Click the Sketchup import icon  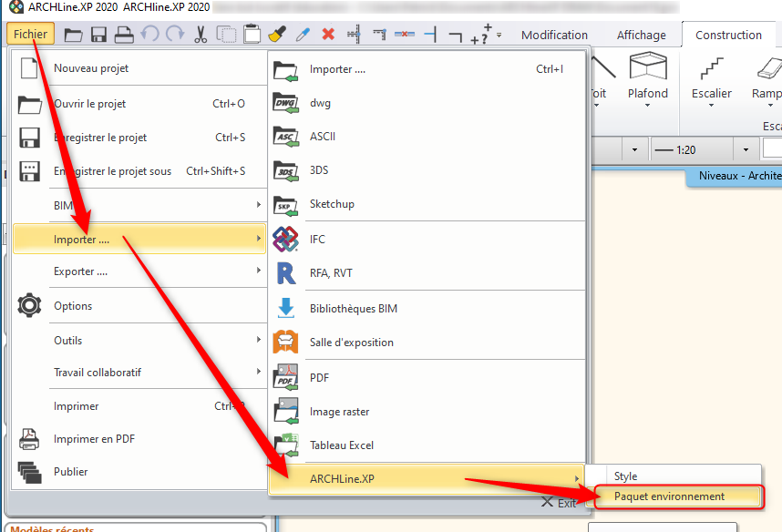[x=286, y=205]
